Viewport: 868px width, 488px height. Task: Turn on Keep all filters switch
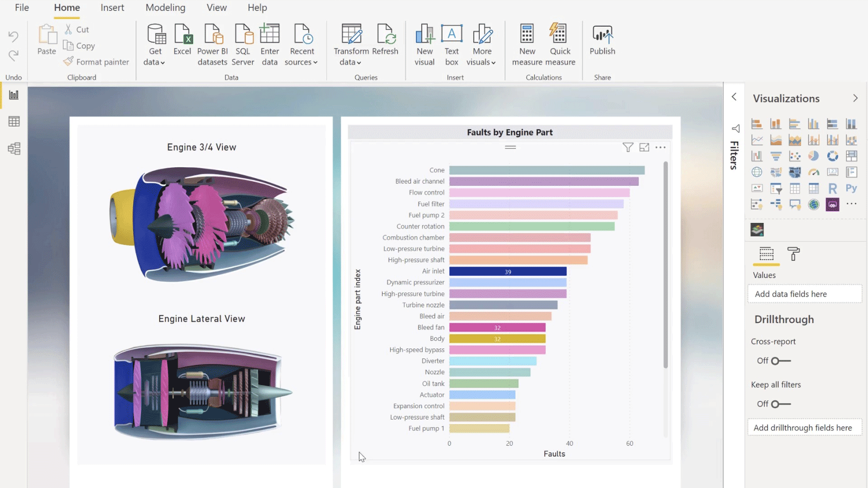click(x=780, y=404)
